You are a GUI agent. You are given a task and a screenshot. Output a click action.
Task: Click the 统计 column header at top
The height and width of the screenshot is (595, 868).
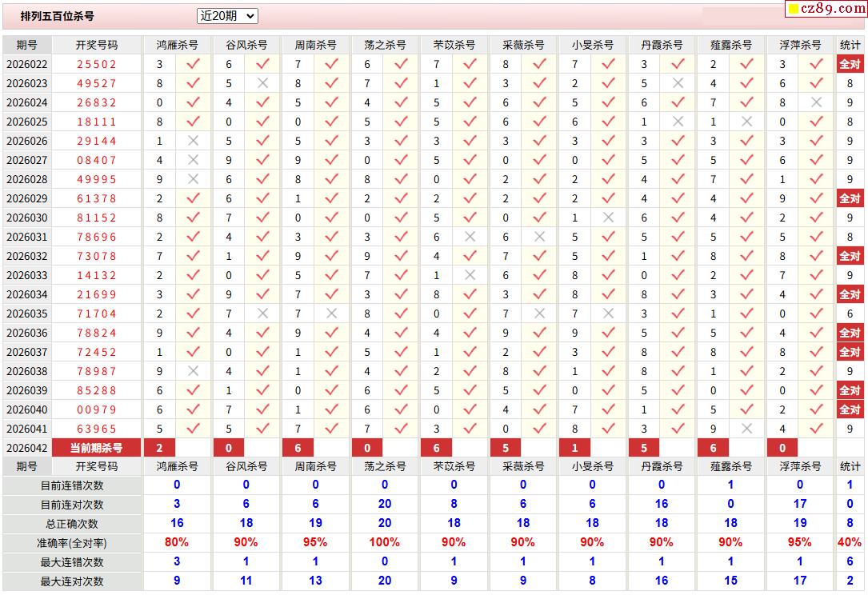850,45
